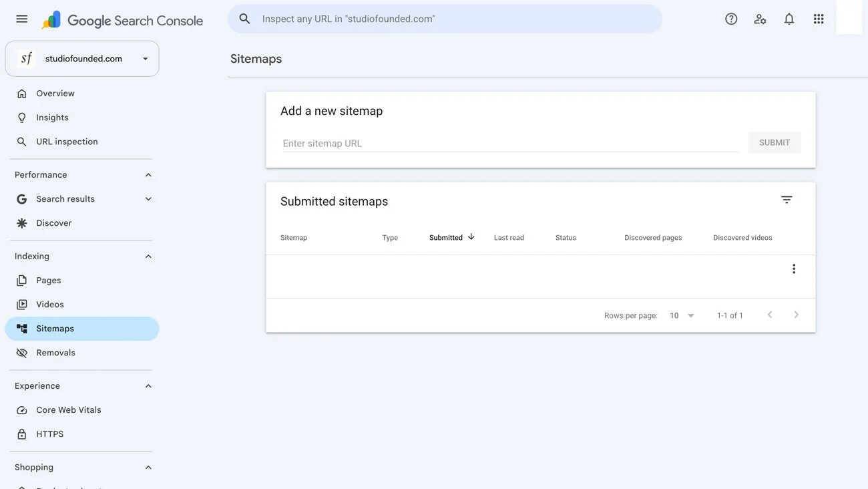This screenshot has height=489, width=868.
Task: Click the Pages document icon in sidebar
Action: 22,281
